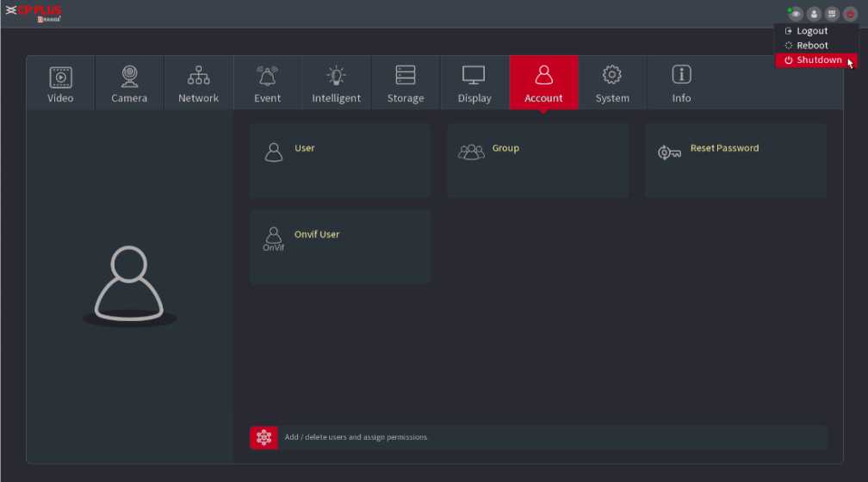This screenshot has height=482, width=868.
Task: Open the Onvif User tile
Action: click(x=340, y=246)
